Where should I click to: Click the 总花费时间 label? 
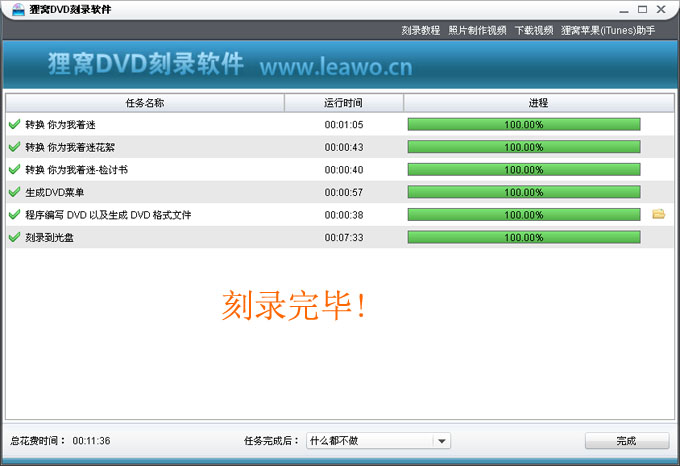pyautogui.click(x=38, y=441)
